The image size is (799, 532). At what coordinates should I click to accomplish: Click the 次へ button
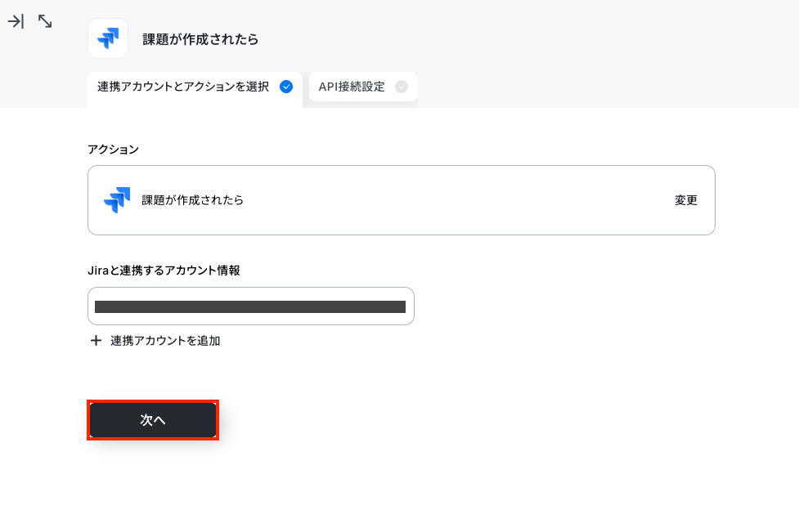click(153, 420)
